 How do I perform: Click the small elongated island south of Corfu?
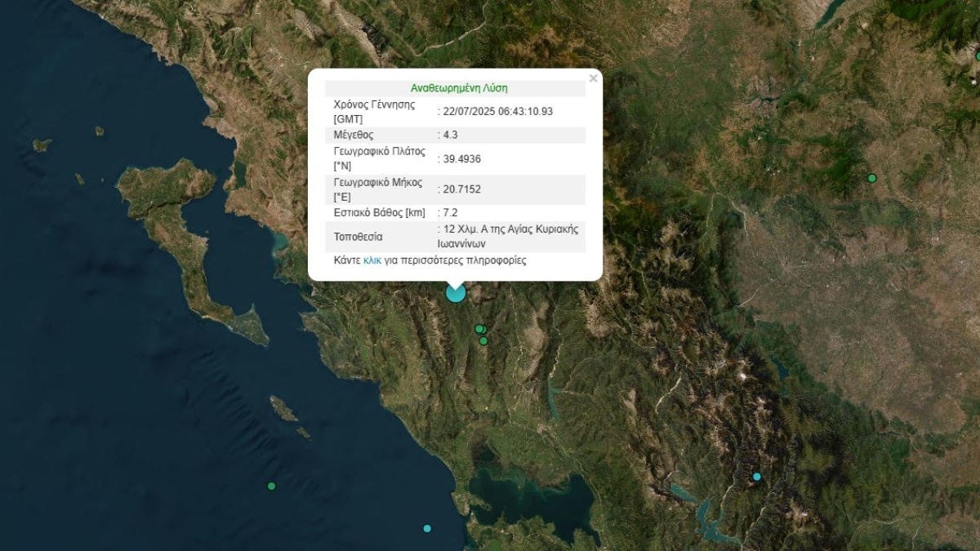[283, 408]
